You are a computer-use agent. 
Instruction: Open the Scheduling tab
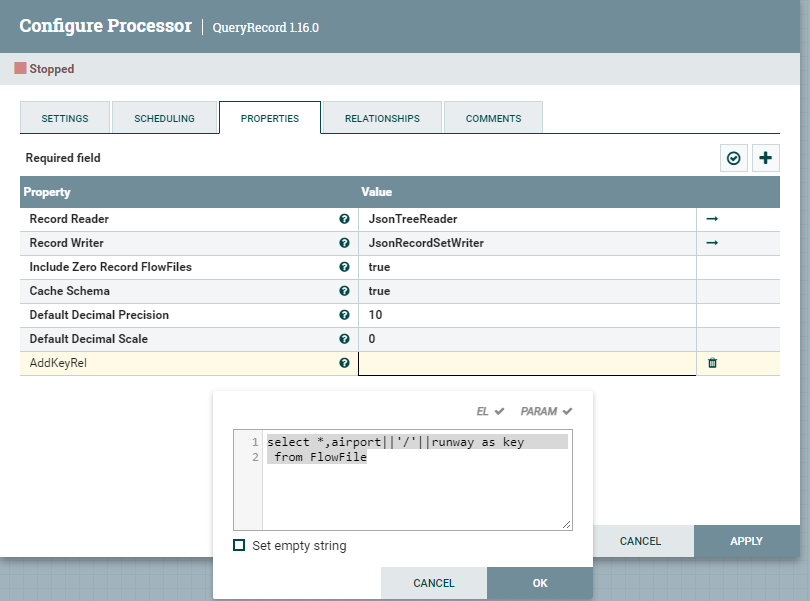point(165,118)
